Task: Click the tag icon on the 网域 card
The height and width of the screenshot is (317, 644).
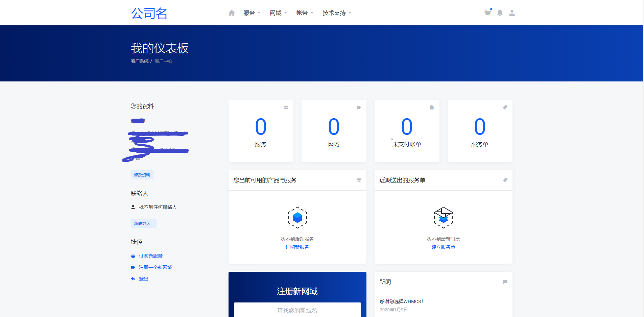Action: (x=359, y=107)
